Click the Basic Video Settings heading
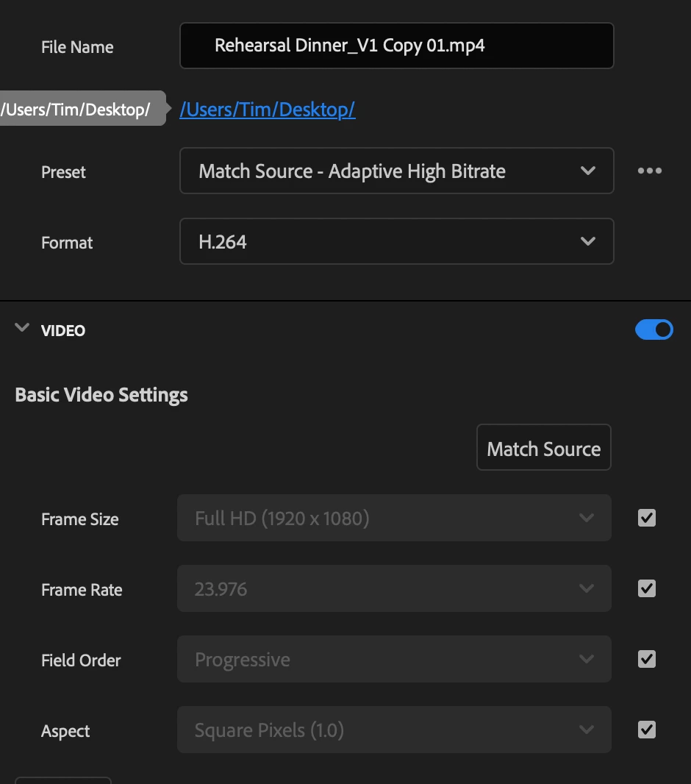Image resolution: width=691 pixels, height=784 pixels. [x=101, y=394]
